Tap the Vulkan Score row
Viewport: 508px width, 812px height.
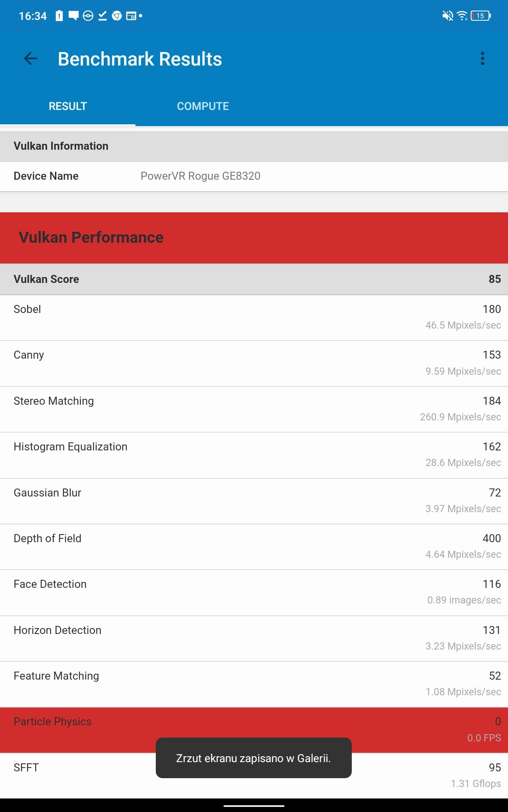pos(254,279)
